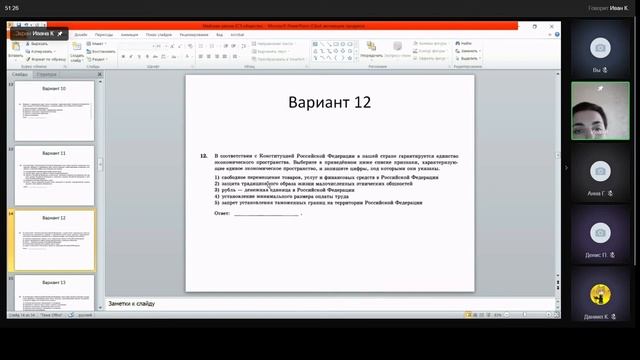
Task: Open the Font Color picker
Action: pyautogui.click(x=188, y=56)
